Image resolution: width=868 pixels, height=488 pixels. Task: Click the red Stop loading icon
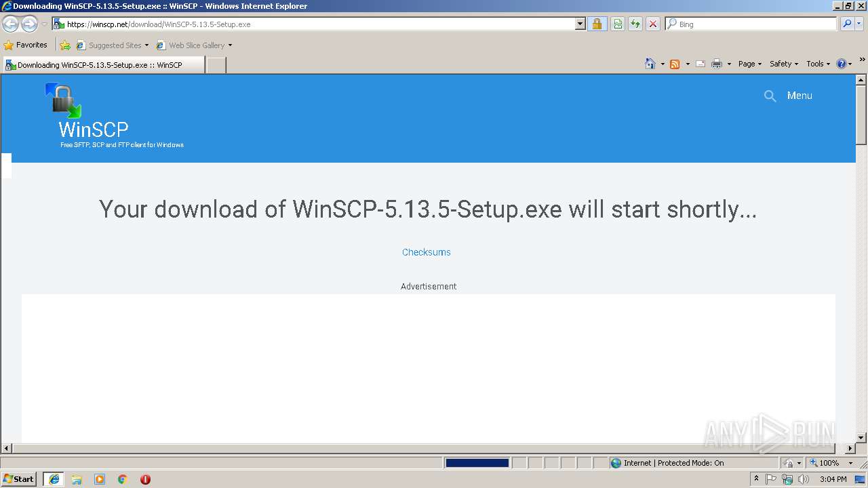[653, 24]
